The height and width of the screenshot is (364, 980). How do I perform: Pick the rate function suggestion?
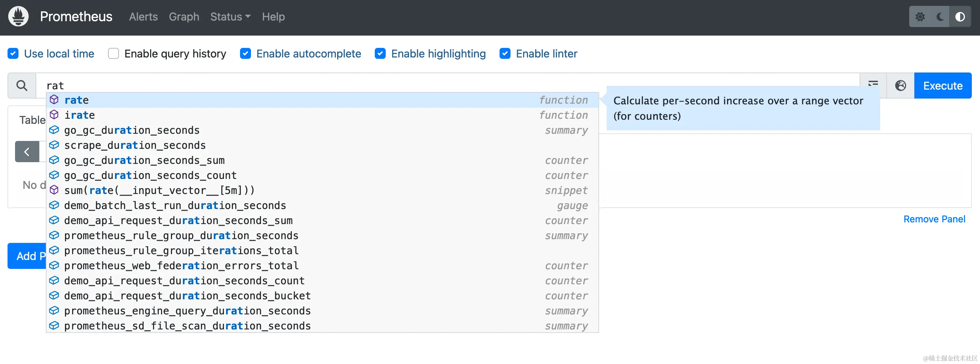click(77, 100)
